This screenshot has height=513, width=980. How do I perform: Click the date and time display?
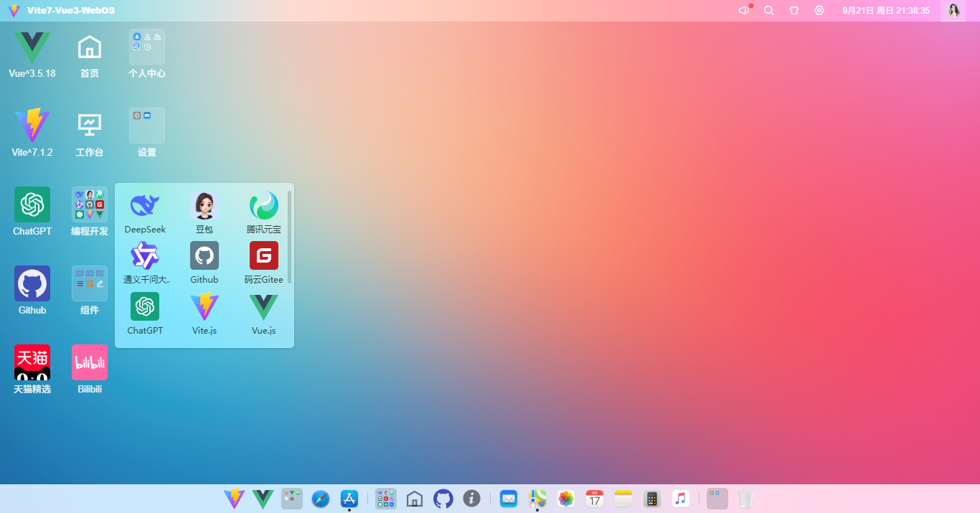tap(886, 11)
